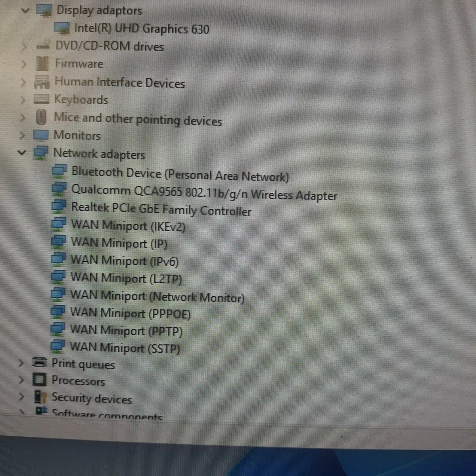The height and width of the screenshot is (476, 476).
Task: Select WAN Miniport (IPv6) entry
Action: pyautogui.click(x=125, y=261)
